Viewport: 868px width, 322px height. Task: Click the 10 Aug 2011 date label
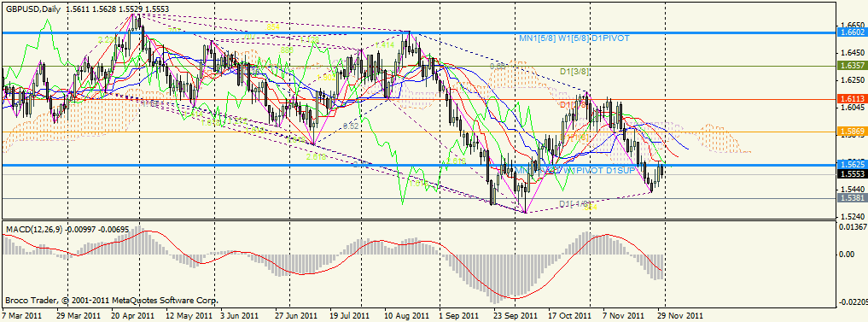pyautogui.click(x=407, y=315)
